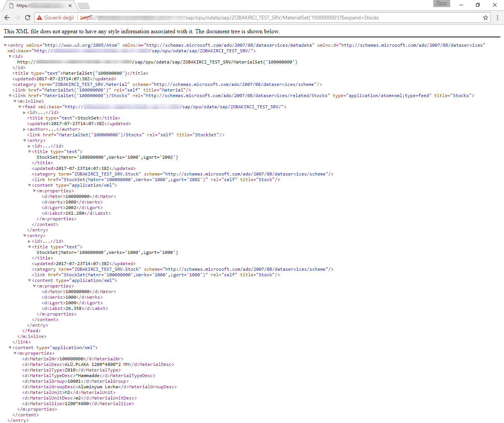Click the MaterialUnitDesc m2 line
The width and height of the screenshot is (504, 423).
(80, 398)
